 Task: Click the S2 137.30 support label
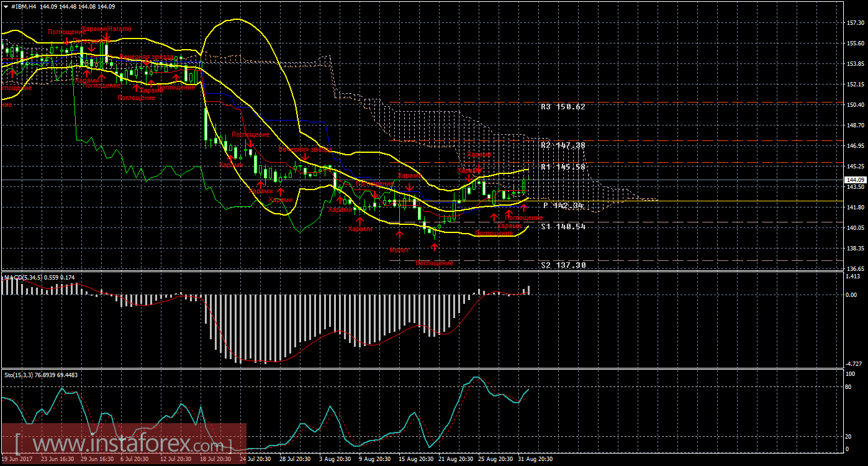563,265
